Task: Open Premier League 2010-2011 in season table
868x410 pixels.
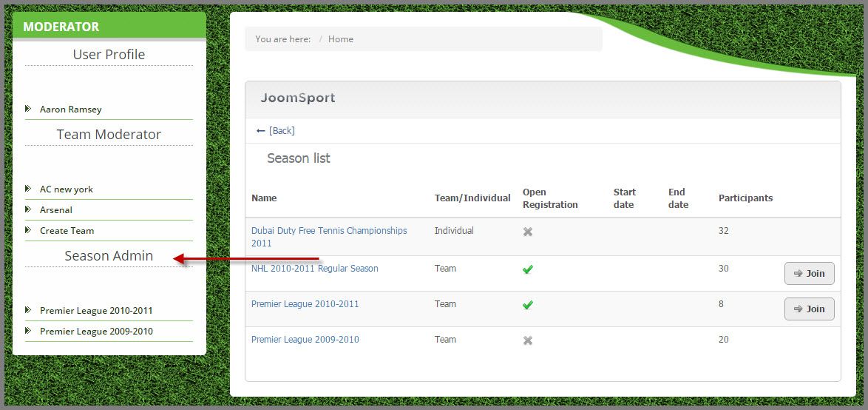Action: [x=305, y=304]
